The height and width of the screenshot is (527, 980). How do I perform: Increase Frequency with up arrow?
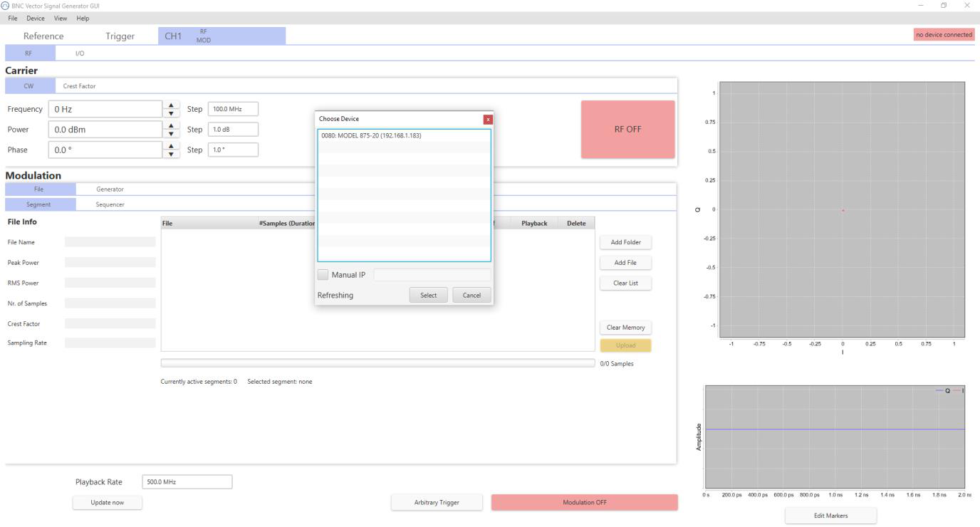coord(171,105)
